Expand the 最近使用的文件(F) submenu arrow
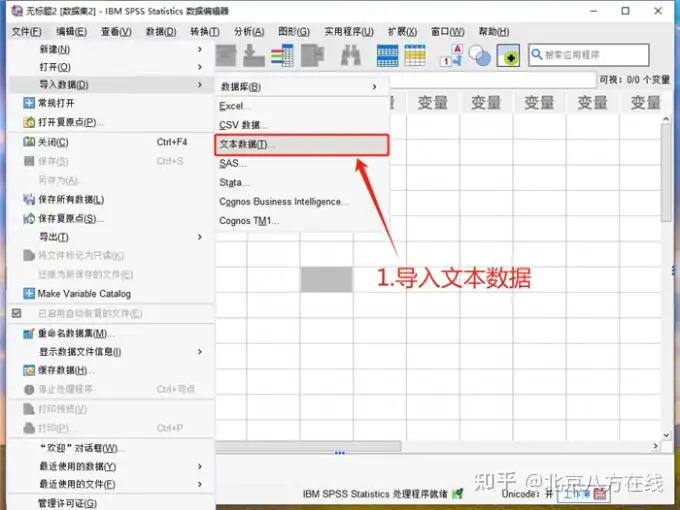Image resolution: width=680 pixels, height=510 pixels. 199,484
